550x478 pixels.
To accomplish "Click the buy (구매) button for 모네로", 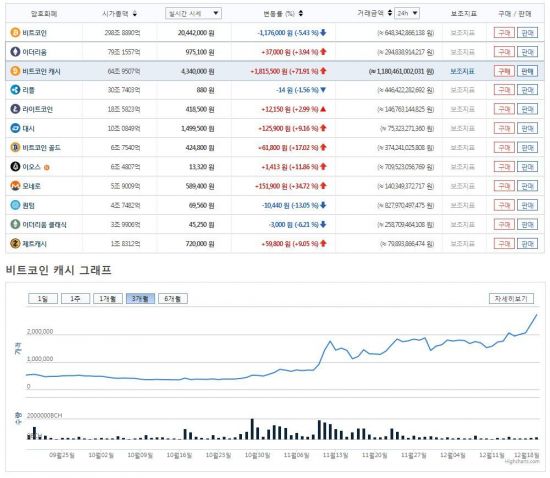I will 504,186.
